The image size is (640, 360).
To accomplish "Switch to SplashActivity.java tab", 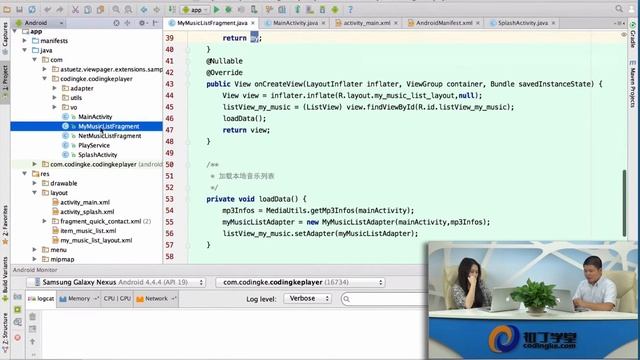I will (523, 23).
